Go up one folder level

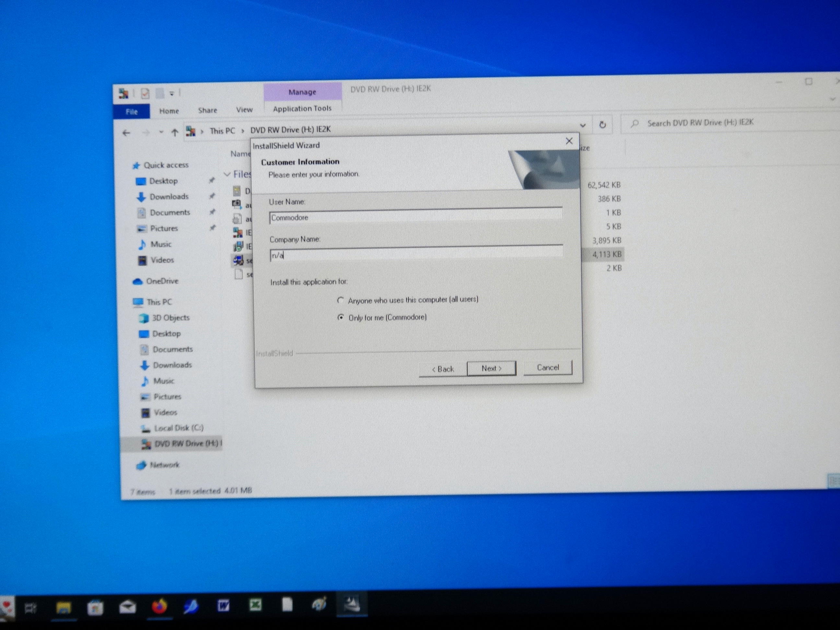click(175, 132)
